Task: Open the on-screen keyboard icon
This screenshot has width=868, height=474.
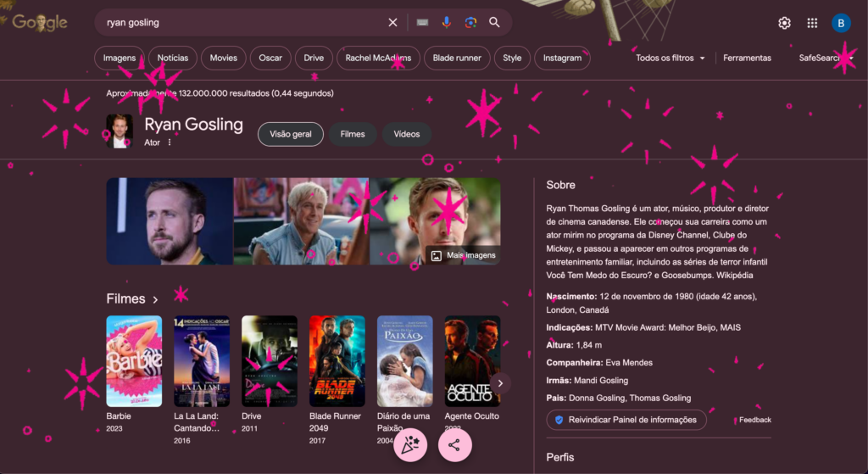Action: click(x=422, y=23)
